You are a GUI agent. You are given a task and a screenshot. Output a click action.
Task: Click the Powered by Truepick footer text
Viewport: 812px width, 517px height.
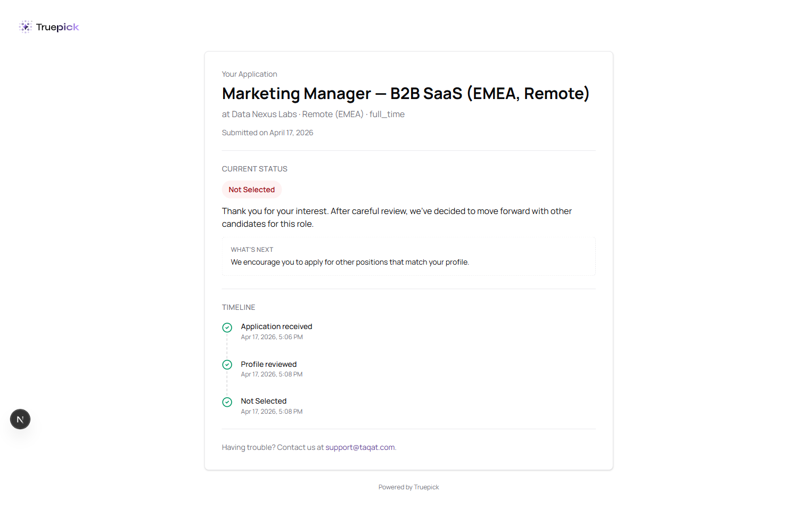coord(408,487)
